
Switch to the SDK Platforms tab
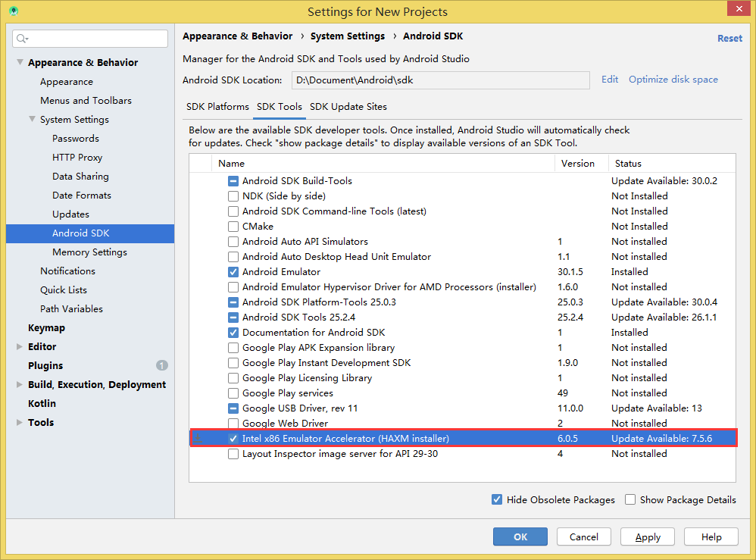[217, 107]
